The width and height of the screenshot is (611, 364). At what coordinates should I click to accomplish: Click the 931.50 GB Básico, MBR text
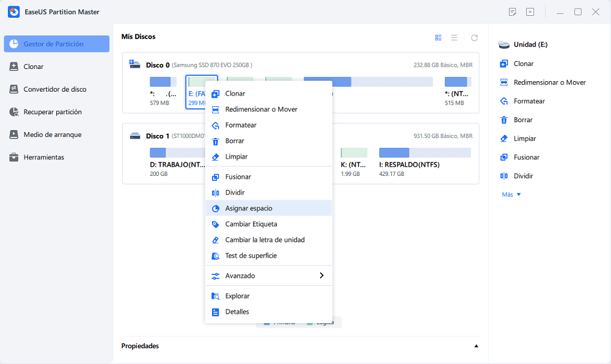[443, 136]
